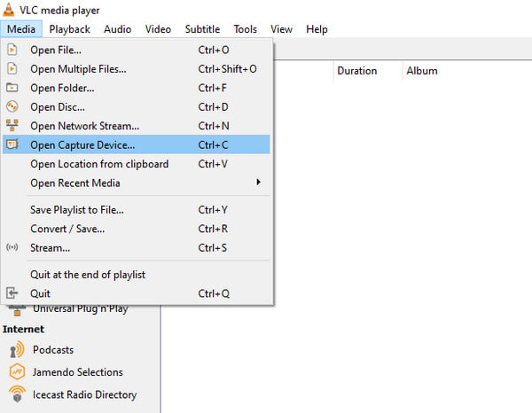Expand the Open Recent Media submenu arrow
This screenshot has width=532, height=413.
pos(258,182)
